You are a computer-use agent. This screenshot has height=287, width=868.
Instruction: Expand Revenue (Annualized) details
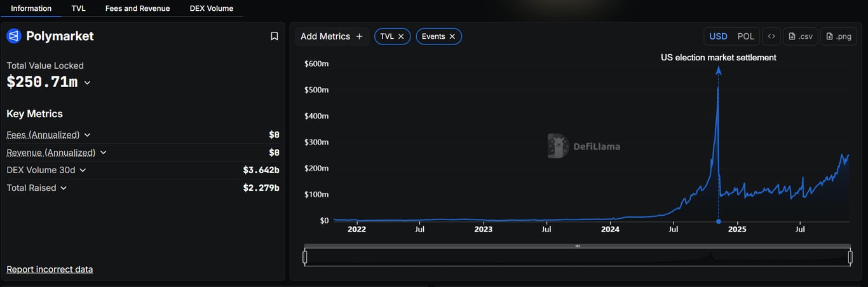point(104,153)
